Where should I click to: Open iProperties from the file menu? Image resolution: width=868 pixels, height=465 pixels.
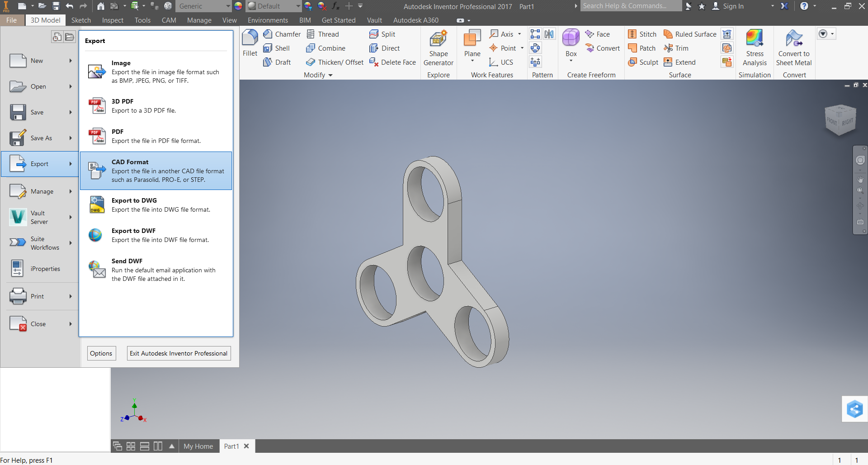(40, 269)
